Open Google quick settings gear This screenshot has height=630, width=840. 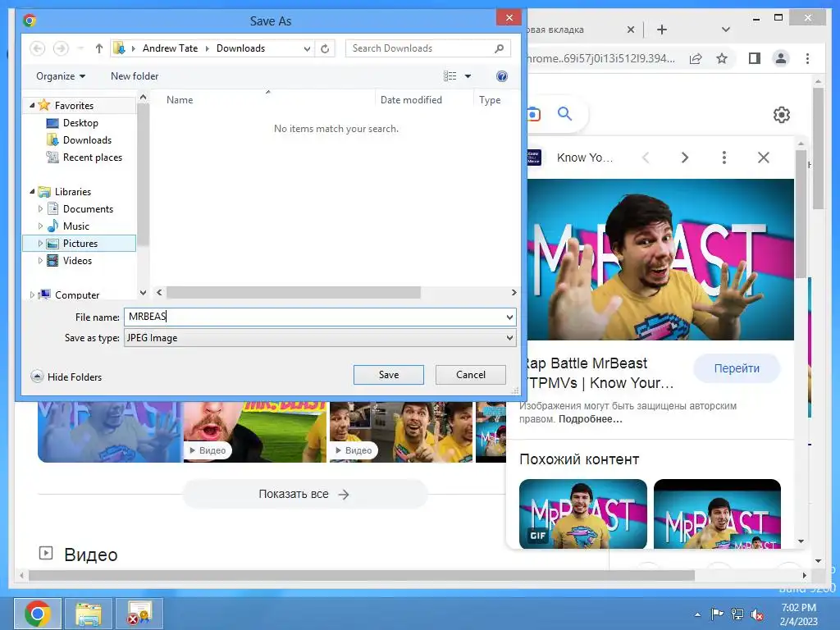[x=782, y=115]
